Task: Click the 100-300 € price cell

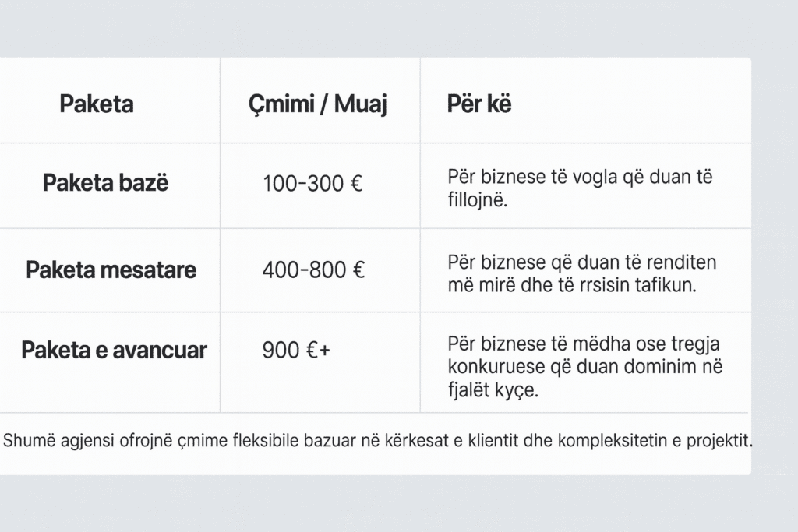Action: click(x=313, y=185)
